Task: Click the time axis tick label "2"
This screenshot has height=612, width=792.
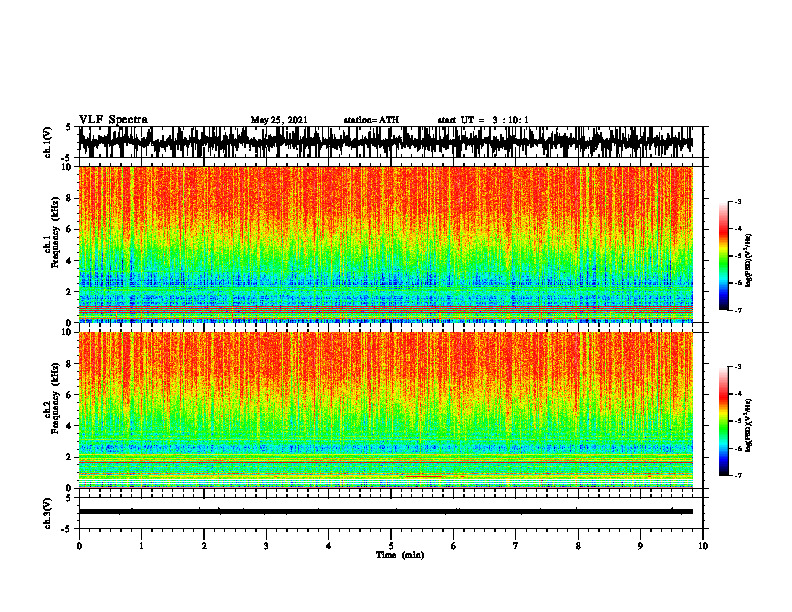Action: pos(204,546)
